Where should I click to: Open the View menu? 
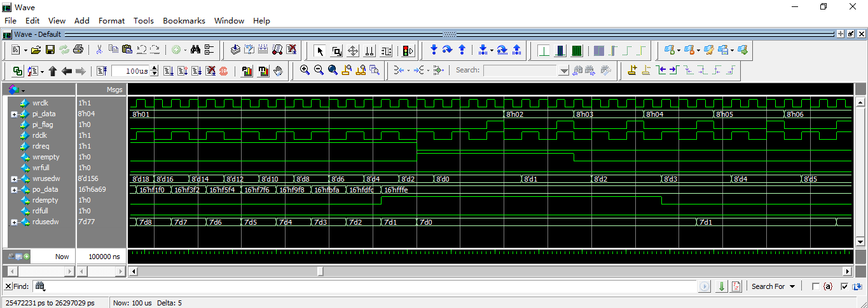pos(57,20)
